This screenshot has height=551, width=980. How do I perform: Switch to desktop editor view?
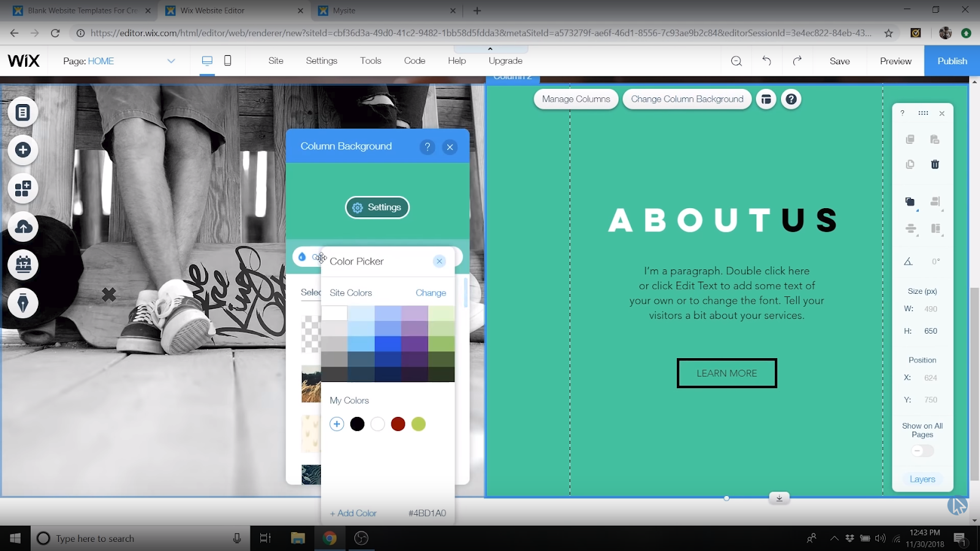pyautogui.click(x=207, y=61)
